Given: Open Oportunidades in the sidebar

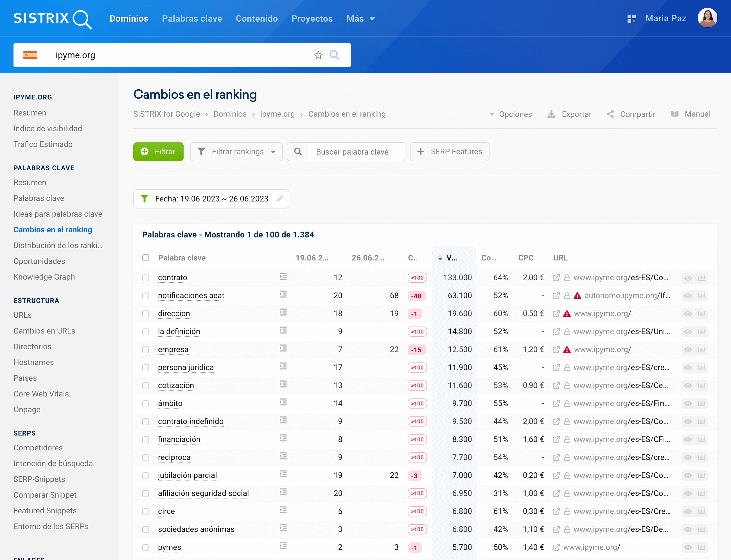Looking at the screenshot, I should tap(39, 261).
